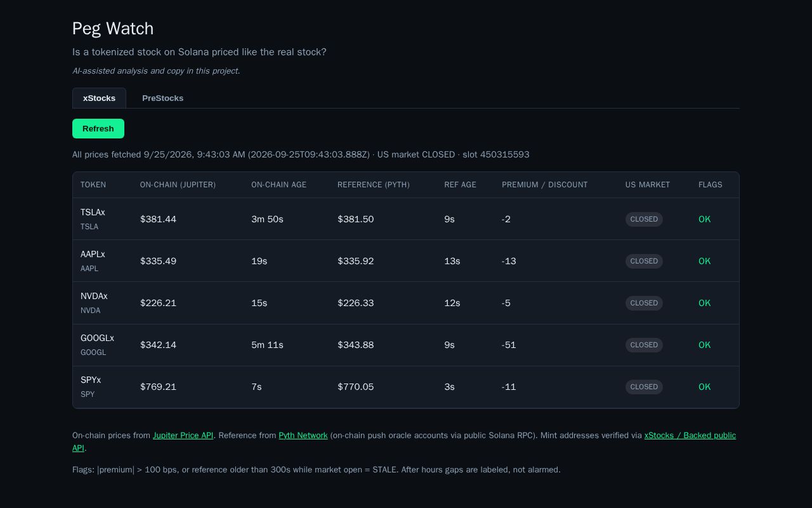Open the PreStocks tab

click(x=162, y=98)
